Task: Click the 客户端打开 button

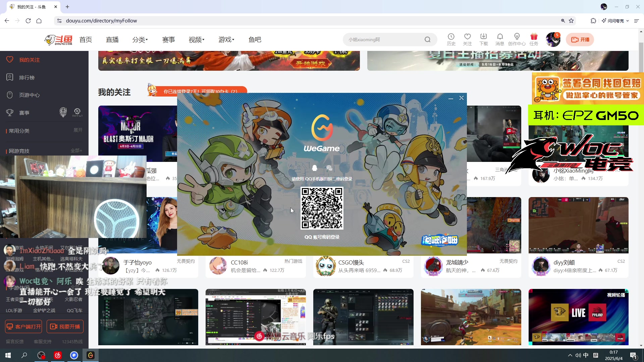Action: (x=23, y=326)
